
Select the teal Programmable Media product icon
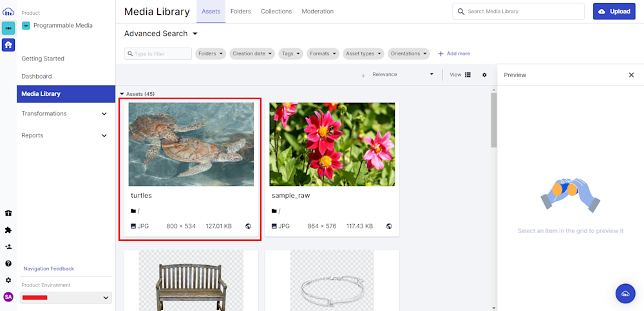tap(8, 28)
